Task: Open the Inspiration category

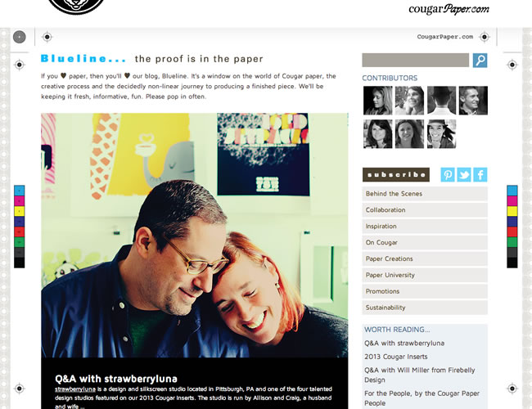Action: click(425, 227)
